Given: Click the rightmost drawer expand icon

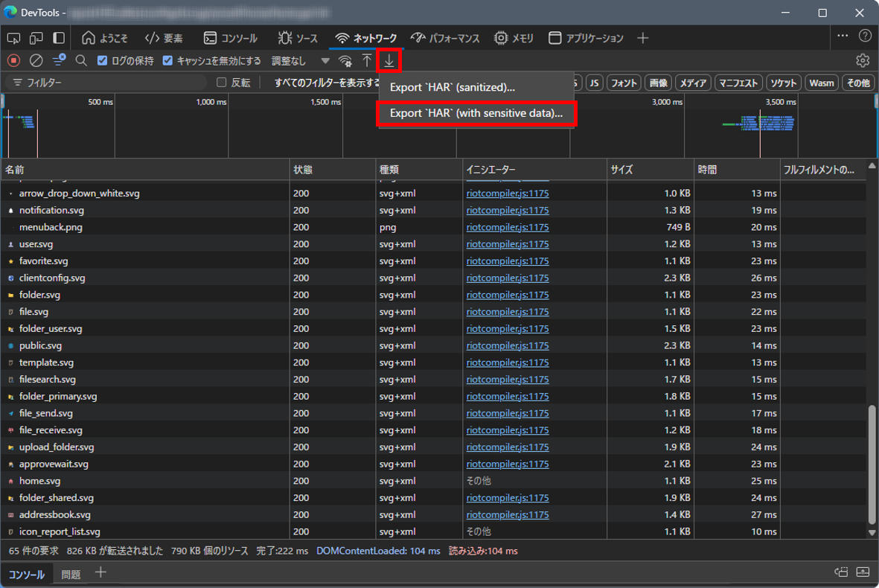Looking at the screenshot, I should pyautogui.click(x=863, y=572).
